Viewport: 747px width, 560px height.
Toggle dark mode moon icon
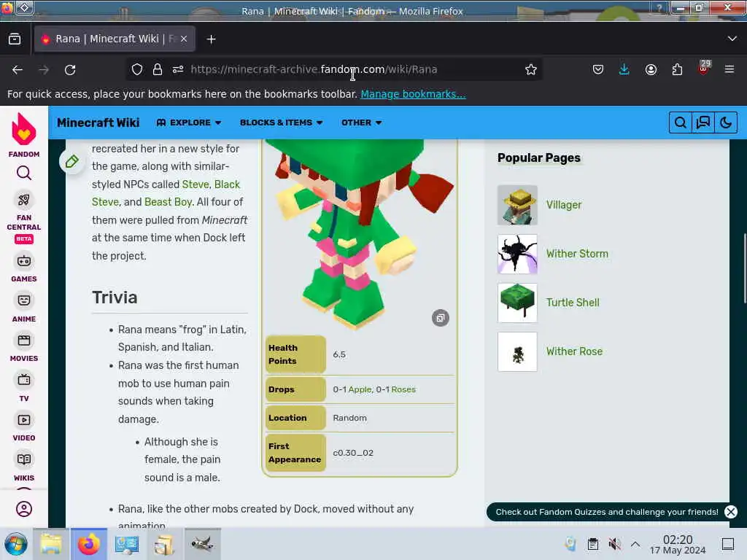[726, 122]
